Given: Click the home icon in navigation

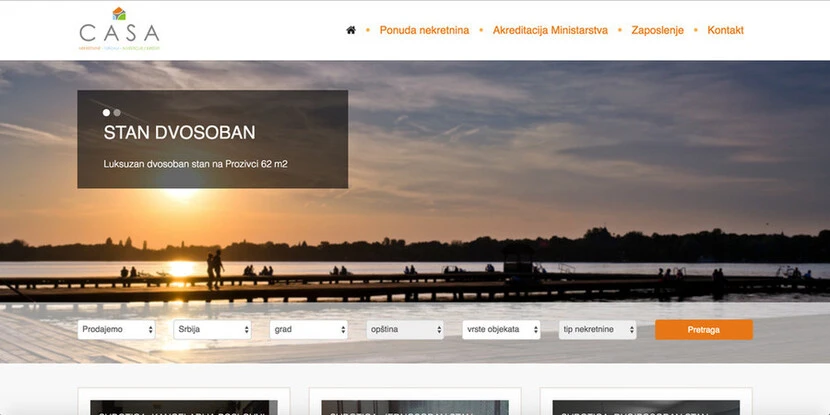Looking at the screenshot, I should [351, 30].
